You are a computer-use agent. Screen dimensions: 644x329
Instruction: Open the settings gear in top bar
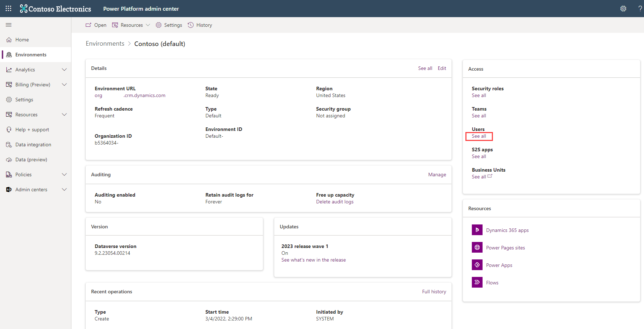click(623, 9)
